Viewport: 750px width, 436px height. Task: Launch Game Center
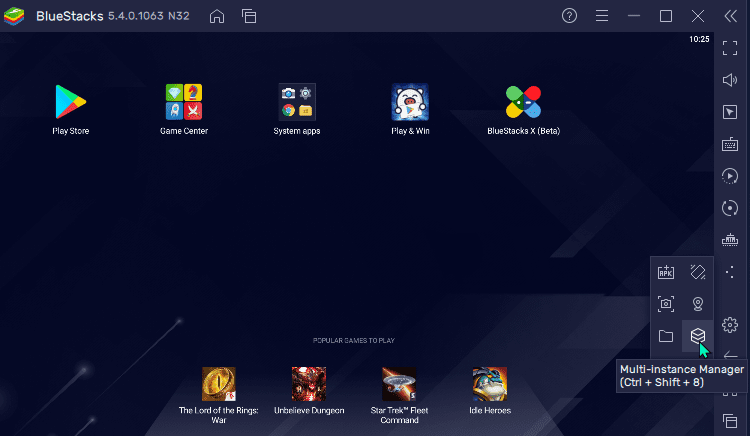(184, 101)
